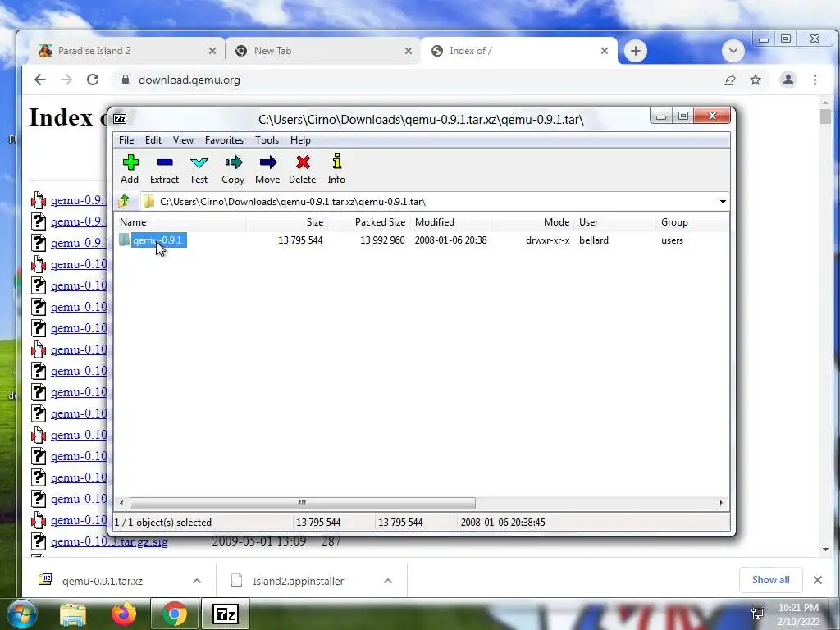Open the qemu-0.10.3.tar.gz.sig link

pos(109,541)
